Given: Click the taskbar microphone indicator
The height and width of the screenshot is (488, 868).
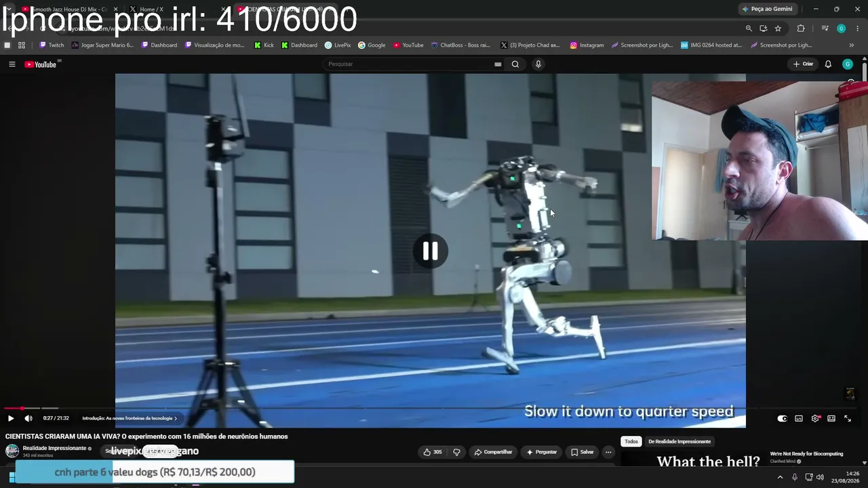Looking at the screenshot, I should coord(794,478).
